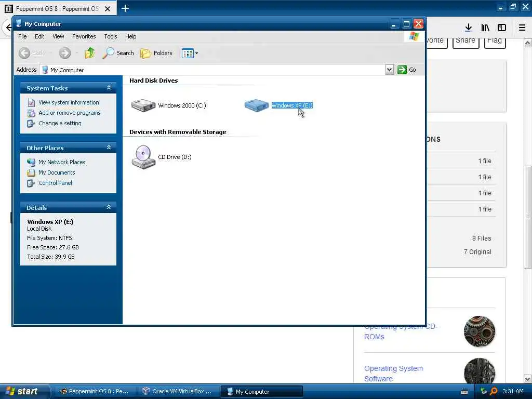Click the browser downloads icon
532x399 pixels.
pyautogui.click(x=468, y=28)
